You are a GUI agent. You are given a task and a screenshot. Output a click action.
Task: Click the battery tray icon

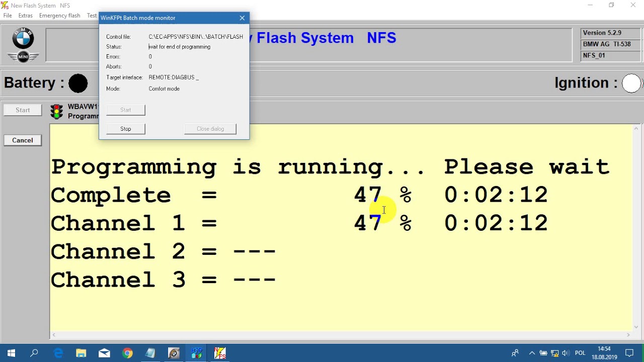pyautogui.click(x=543, y=353)
